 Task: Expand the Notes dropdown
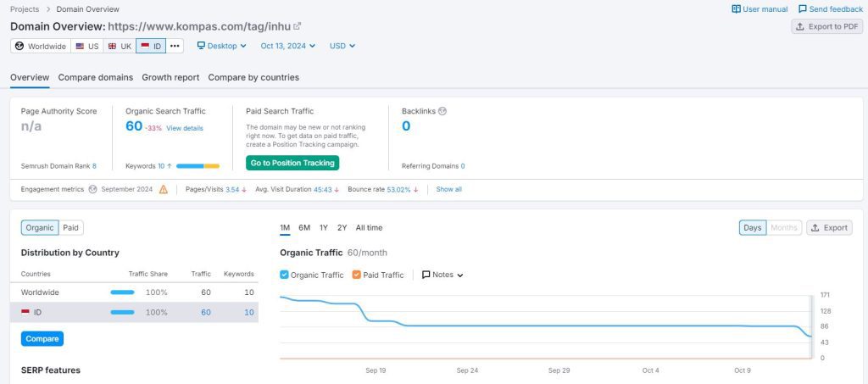442,275
